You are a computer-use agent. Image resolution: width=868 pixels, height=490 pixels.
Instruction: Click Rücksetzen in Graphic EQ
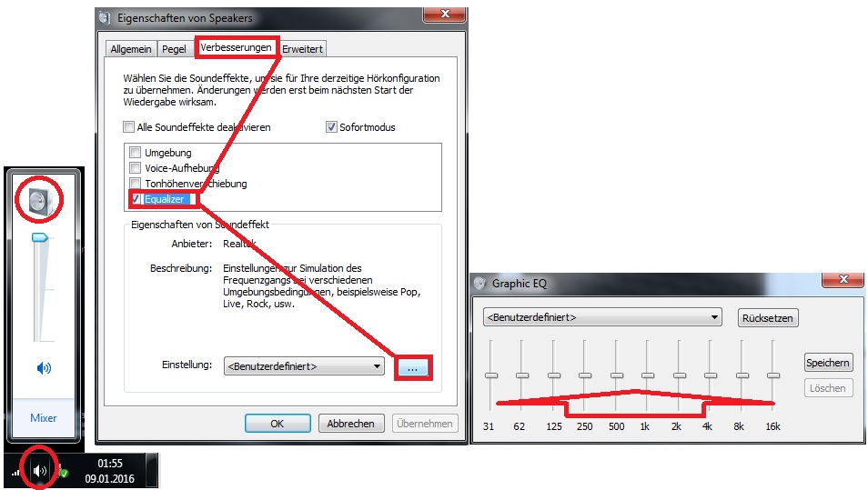tap(768, 318)
